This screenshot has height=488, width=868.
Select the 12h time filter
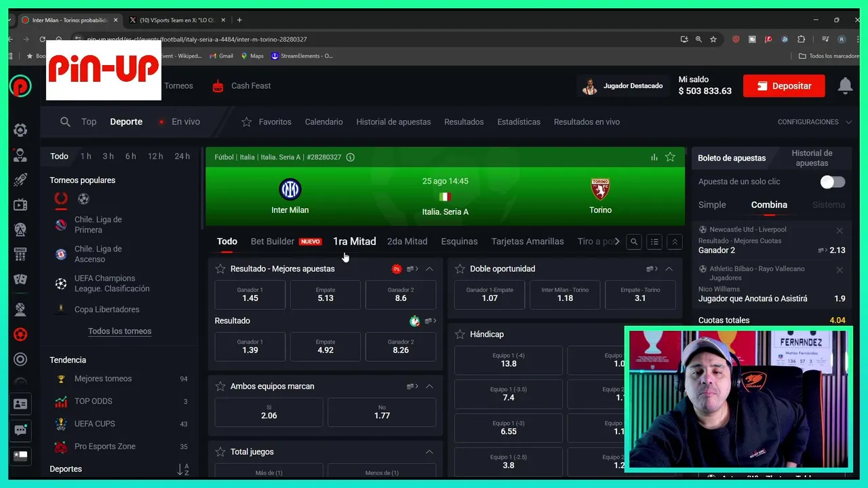coord(155,156)
